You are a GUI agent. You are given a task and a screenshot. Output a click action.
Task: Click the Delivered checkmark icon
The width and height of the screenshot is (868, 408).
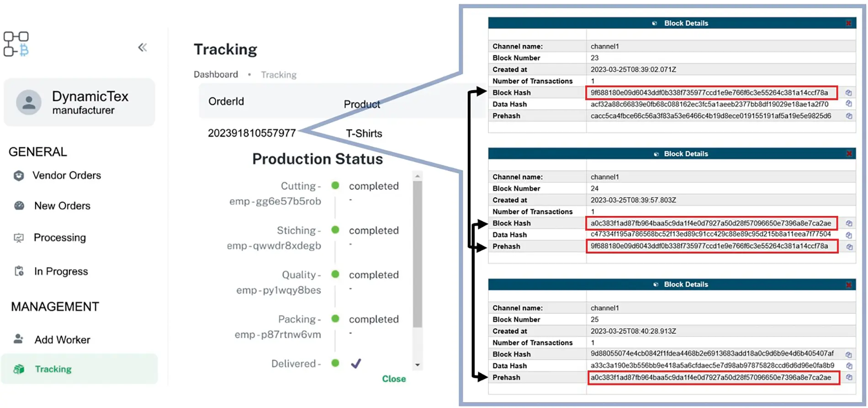coord(356,363)
